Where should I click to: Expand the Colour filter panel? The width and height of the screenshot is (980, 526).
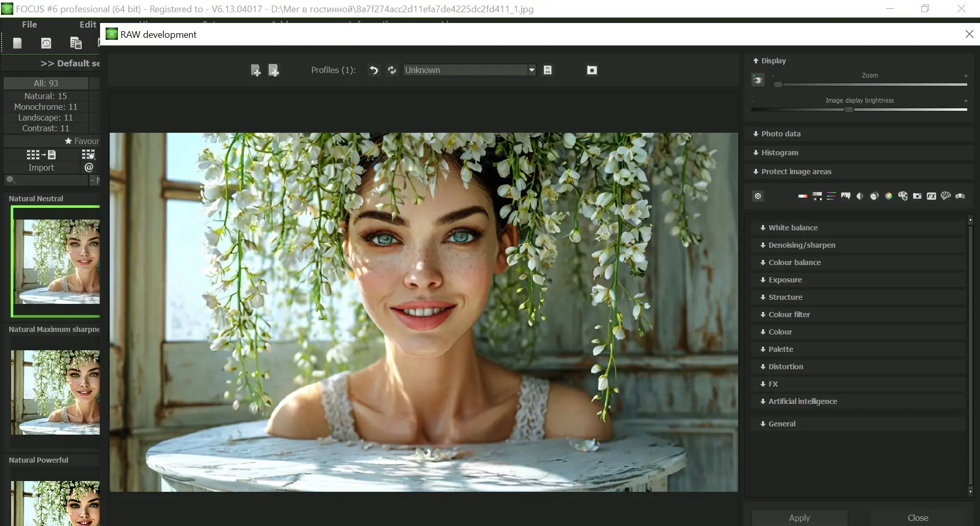(859, 315)
